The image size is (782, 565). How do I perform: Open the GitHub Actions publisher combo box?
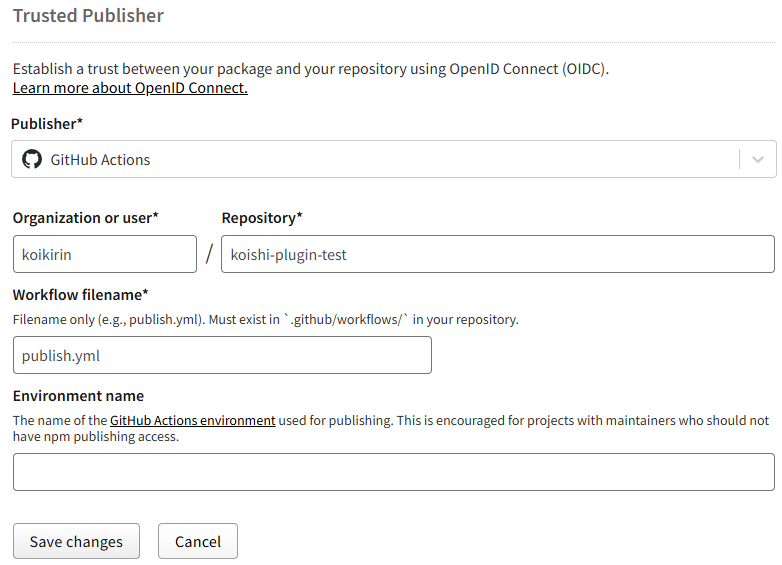click(x=380, y=159)
